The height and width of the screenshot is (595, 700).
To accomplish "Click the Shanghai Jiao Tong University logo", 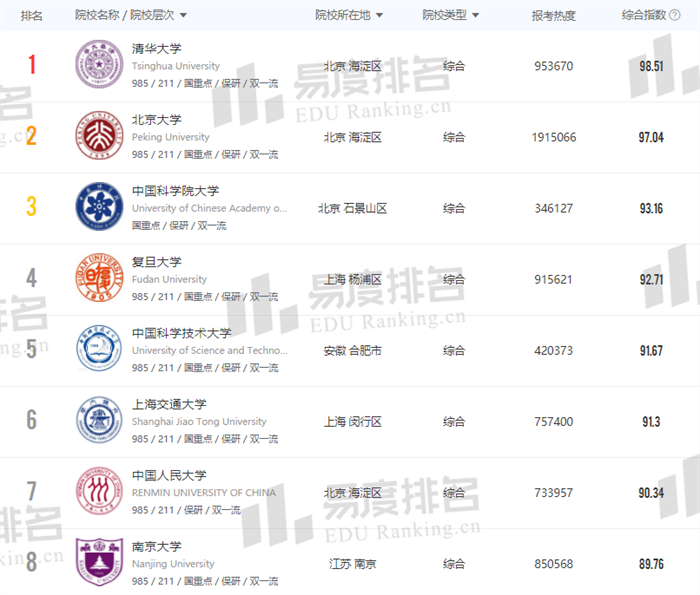I will pyautogui.click(x=99, y=420).
